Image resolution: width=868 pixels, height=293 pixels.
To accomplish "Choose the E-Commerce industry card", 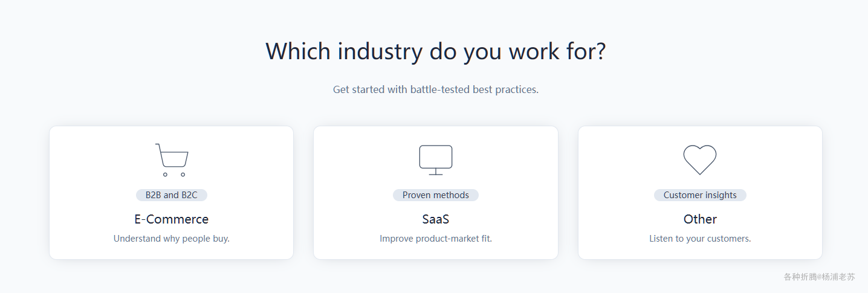I will tap(172, 193).
